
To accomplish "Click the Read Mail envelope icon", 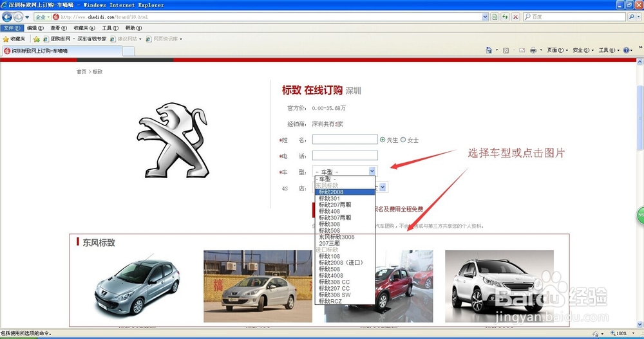I will click(x=522, y=50).
